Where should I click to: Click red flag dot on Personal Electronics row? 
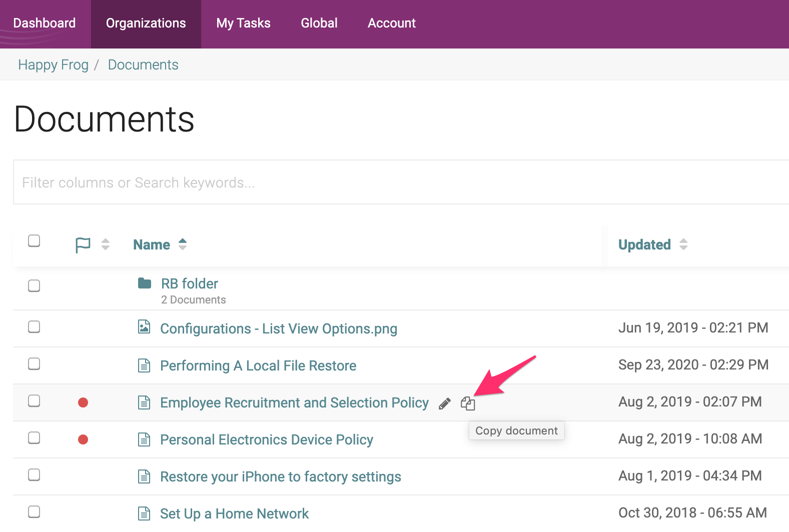[x=83, y=439]
